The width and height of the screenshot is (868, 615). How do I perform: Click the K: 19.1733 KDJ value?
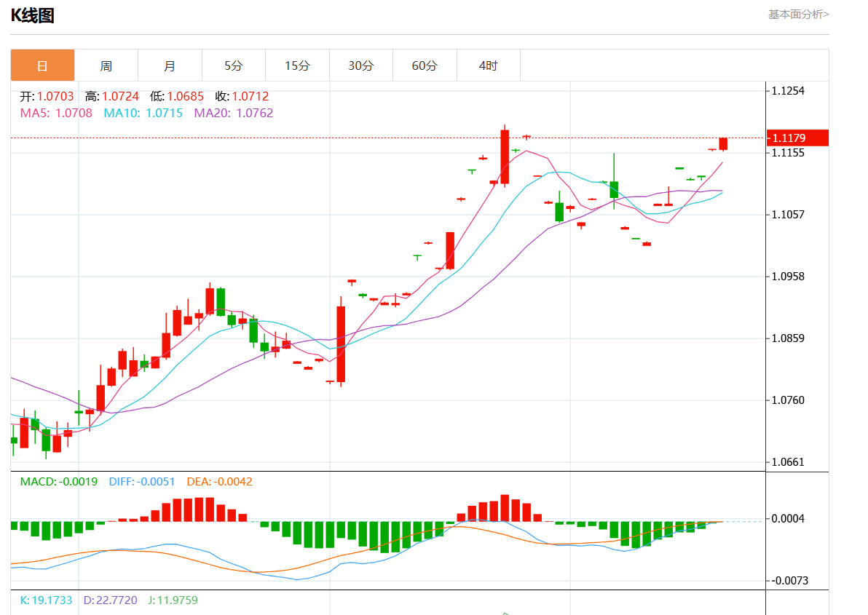pos(46,600)
